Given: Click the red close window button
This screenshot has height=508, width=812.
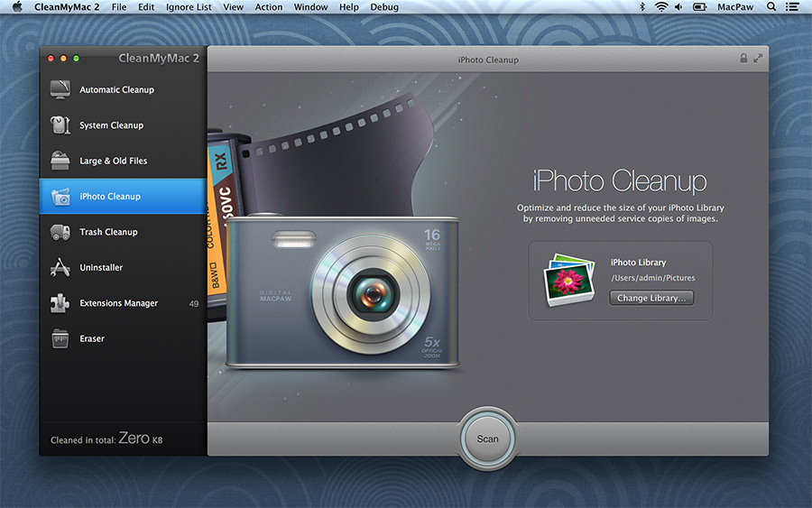Looking at the screenshot, I should pos(51,59).
